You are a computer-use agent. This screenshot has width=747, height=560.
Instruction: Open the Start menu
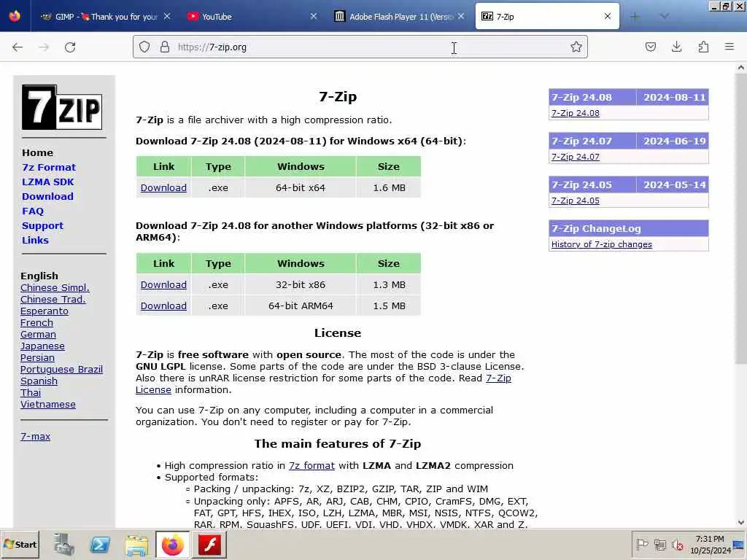20,544
